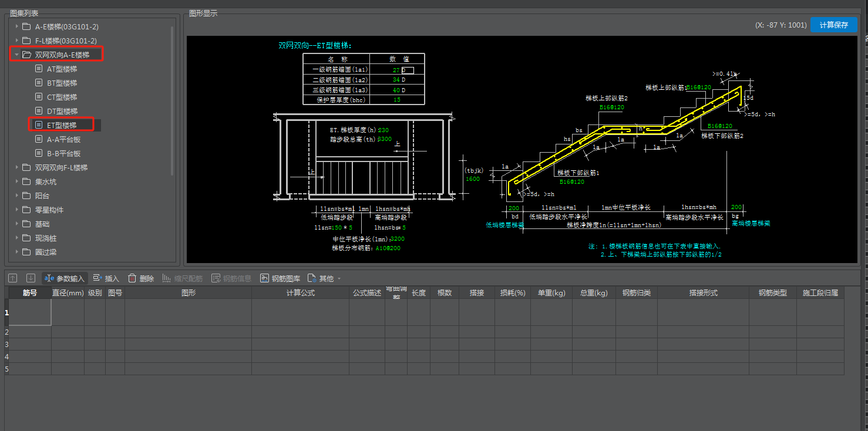The height and width of the screenshot is (431, 868).
Task: Click the 筋号 column header
Action: [30, 292]
